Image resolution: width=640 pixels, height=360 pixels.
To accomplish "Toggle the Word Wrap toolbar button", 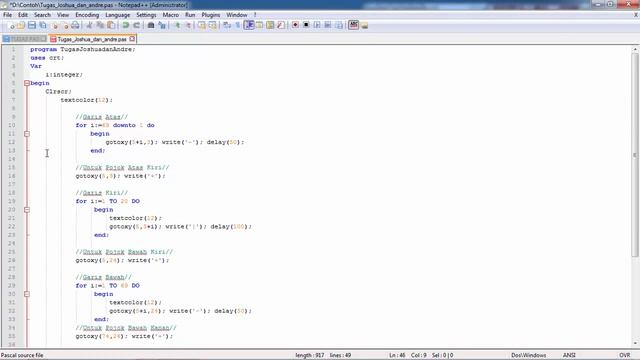I will (227, 25).
